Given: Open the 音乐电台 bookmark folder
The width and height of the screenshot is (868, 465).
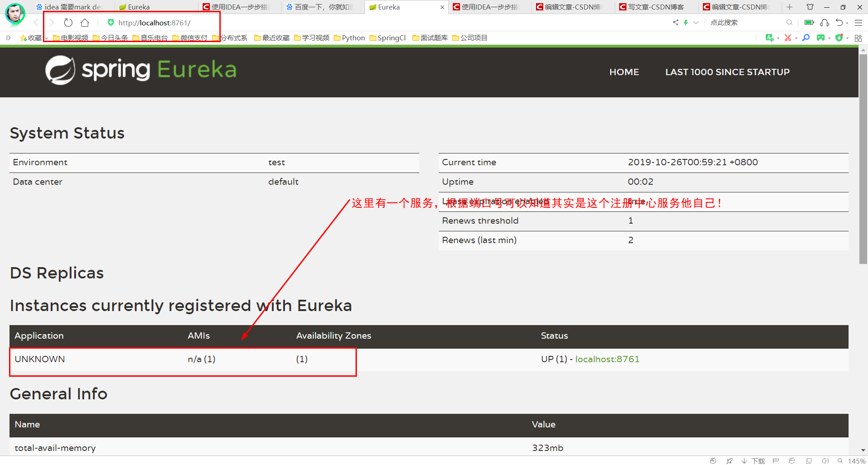Looking at the screenshot, I should click(x=150, y=38).
